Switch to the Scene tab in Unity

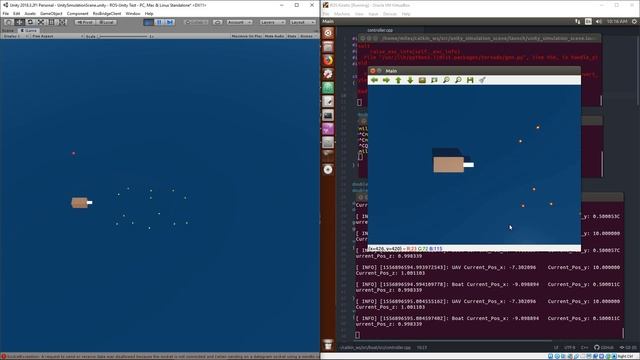(8, 30)
